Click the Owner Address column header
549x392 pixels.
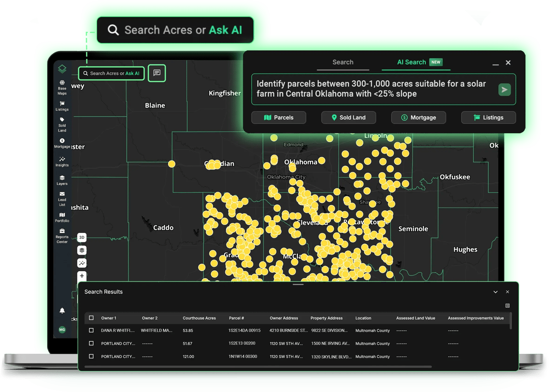[x=284, y=318]
